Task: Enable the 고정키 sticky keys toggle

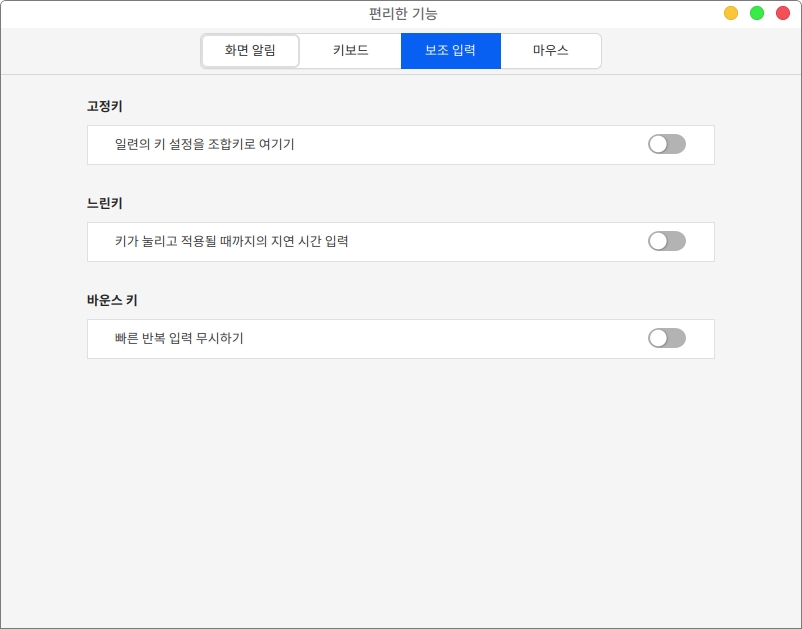Action: coord(666,144)
